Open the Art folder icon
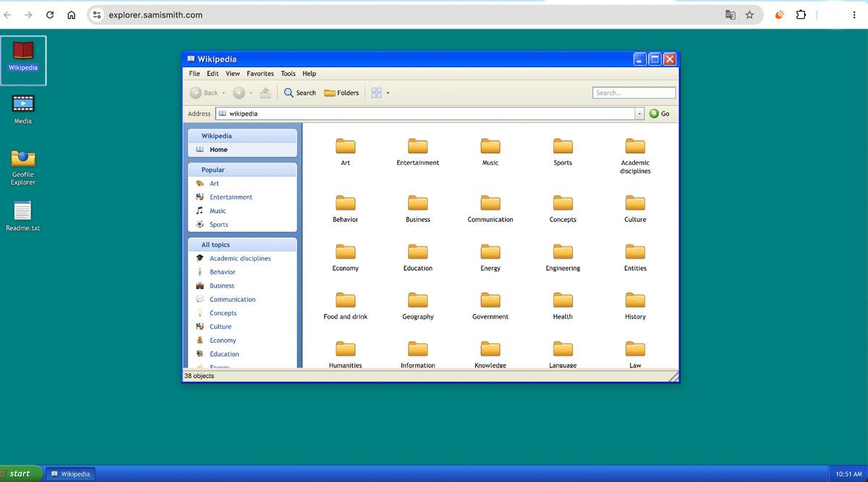 click(x=345, y=146)
